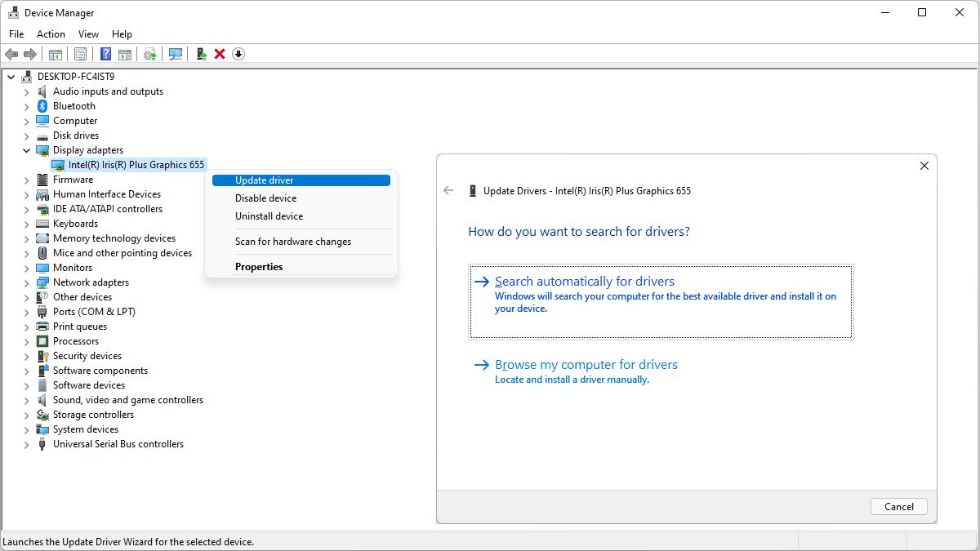The width and height of the screenshot is (980, 551).
Task: Choose Disable device from the context menu
Action: pos(265,198)
